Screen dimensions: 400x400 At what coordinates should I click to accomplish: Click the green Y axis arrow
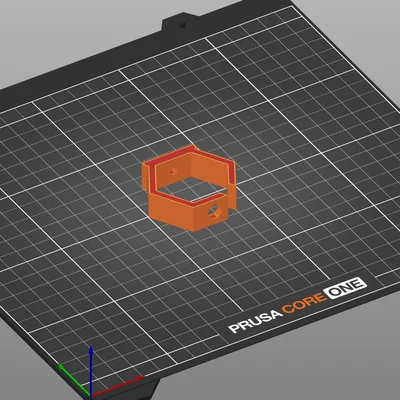[74, 380]
